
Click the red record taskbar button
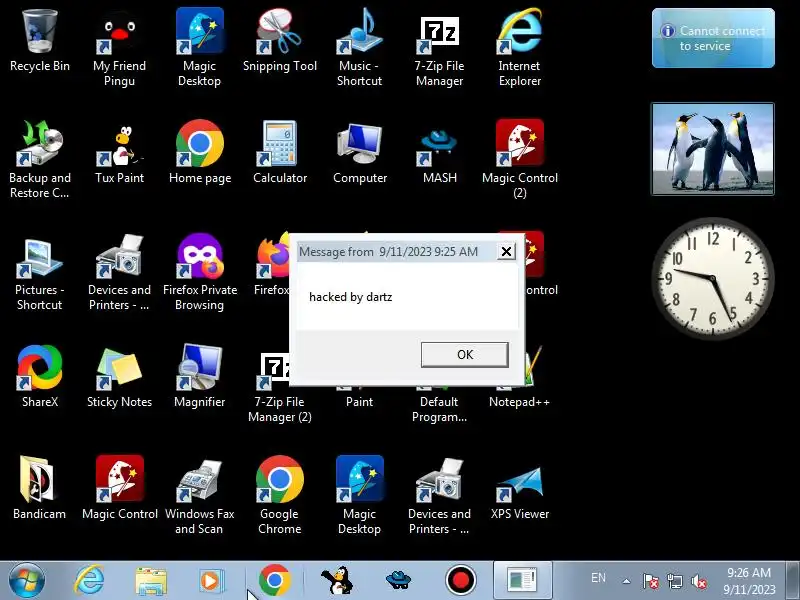coord(461,581)
